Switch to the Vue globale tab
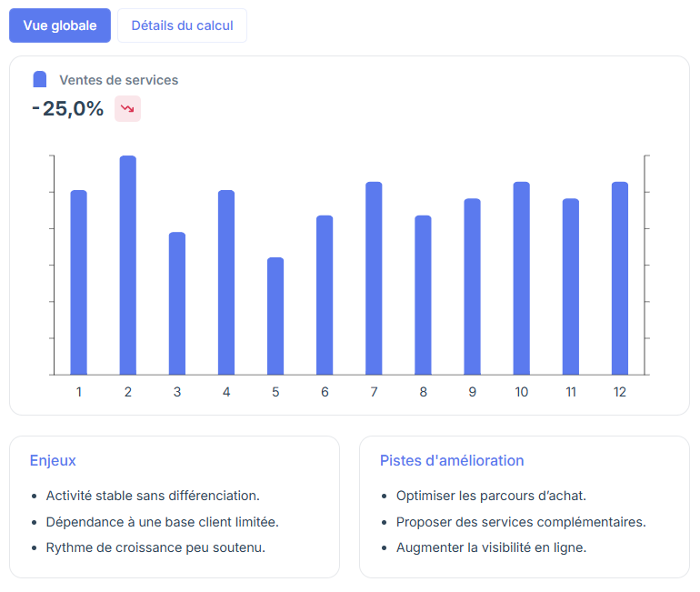 coord(60,25)
